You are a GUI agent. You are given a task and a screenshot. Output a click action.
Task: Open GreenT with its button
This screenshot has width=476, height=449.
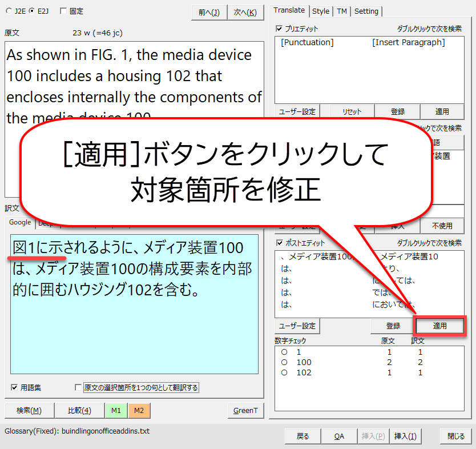pyautogui.click(x=245, y=410)
